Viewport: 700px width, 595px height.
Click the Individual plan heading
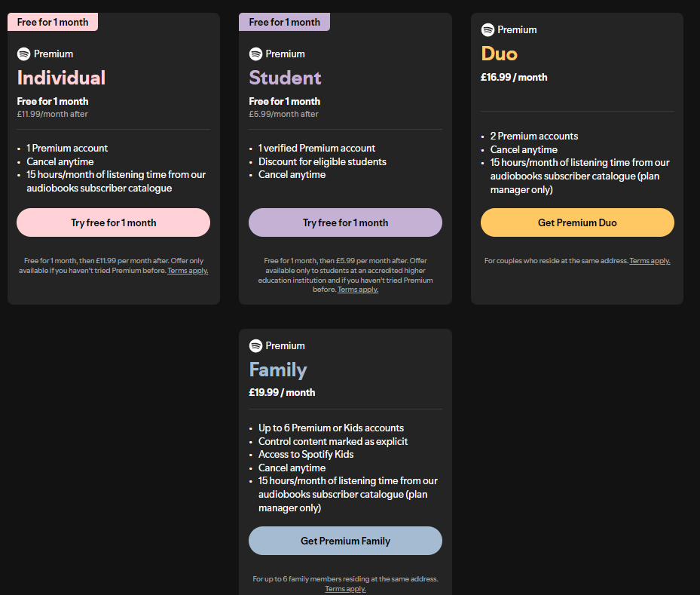coord(61,78)
